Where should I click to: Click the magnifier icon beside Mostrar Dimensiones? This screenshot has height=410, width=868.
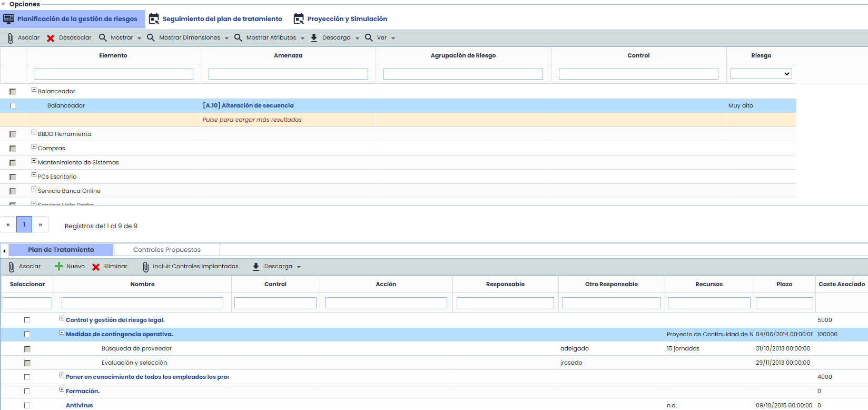(x=151, y=38)
